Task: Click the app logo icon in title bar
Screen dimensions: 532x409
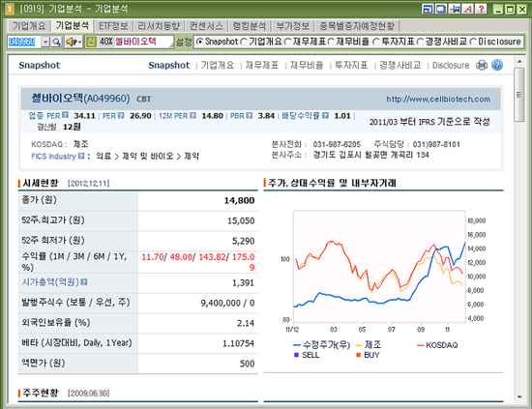Action: (x=10, y=9)
